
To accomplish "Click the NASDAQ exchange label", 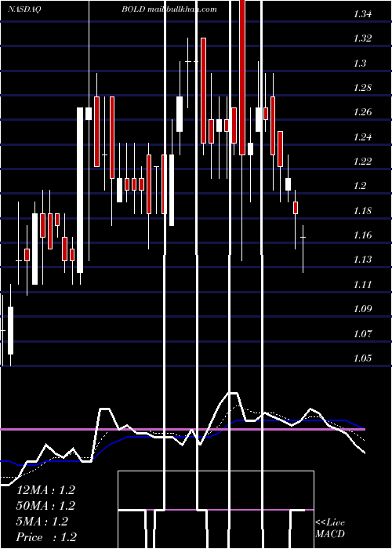I will tap(24, 9).
